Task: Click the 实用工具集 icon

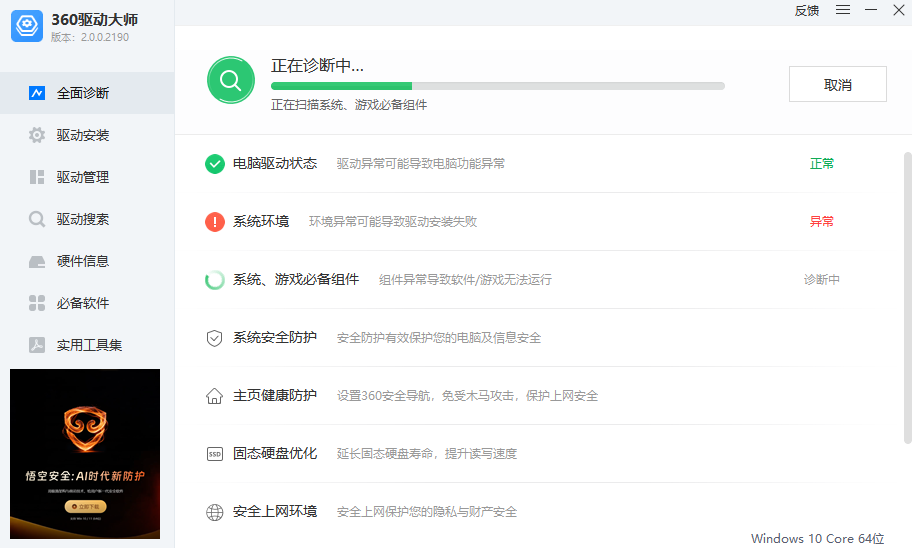Action: [x=37, y=345]
